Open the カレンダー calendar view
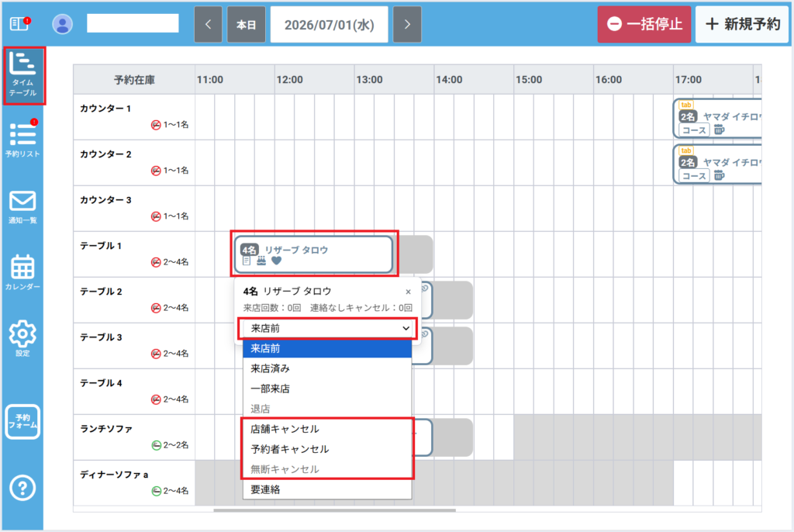 pyautogui.click(x=22, y=272)
